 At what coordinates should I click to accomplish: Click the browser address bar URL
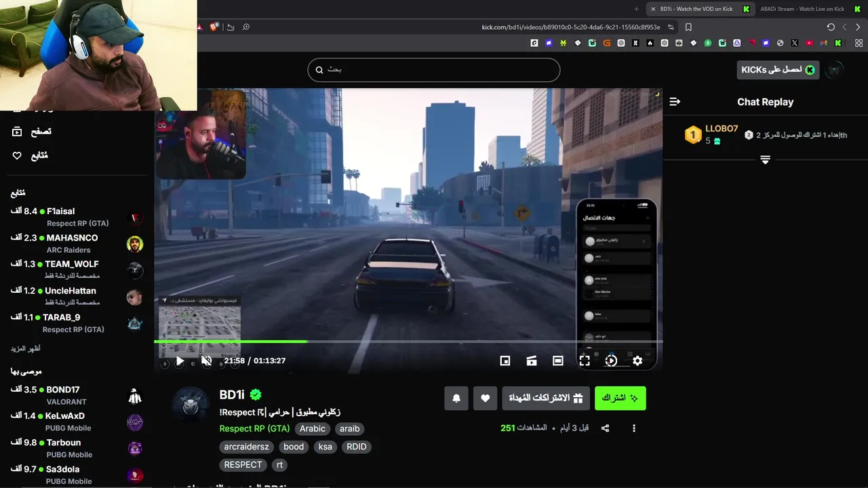pyautogui.click(x=571, y=27)
